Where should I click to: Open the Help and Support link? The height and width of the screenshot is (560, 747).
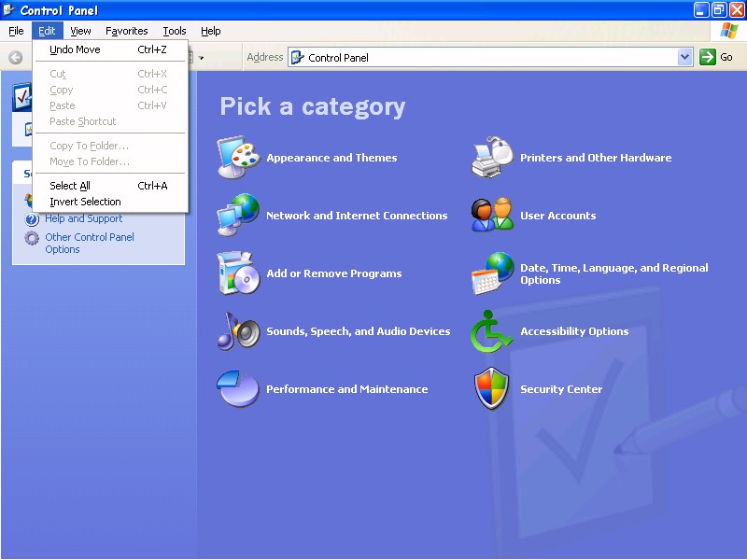coord(84,218)
